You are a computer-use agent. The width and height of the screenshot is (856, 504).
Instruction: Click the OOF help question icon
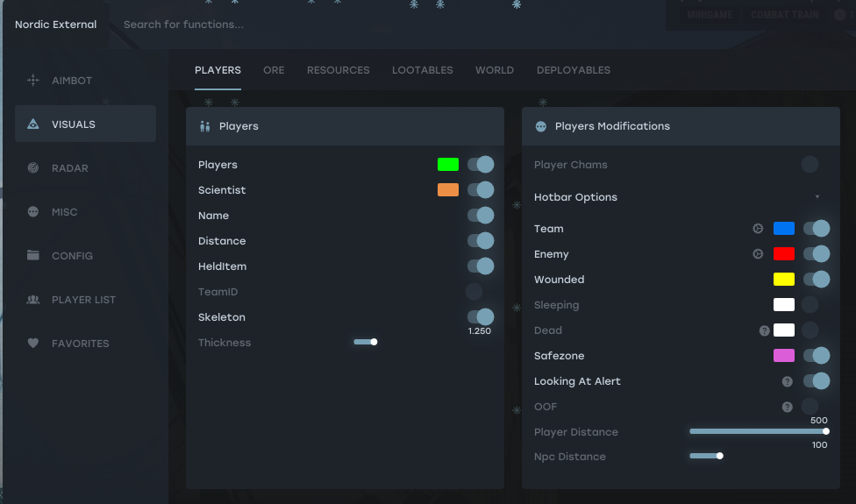[788, 407]
